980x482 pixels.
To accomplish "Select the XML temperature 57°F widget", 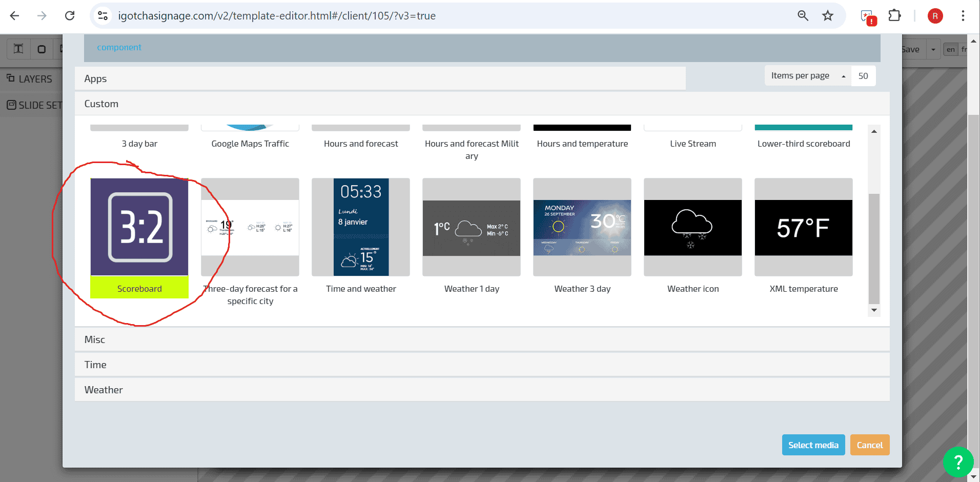I will (x=803, y=227).
